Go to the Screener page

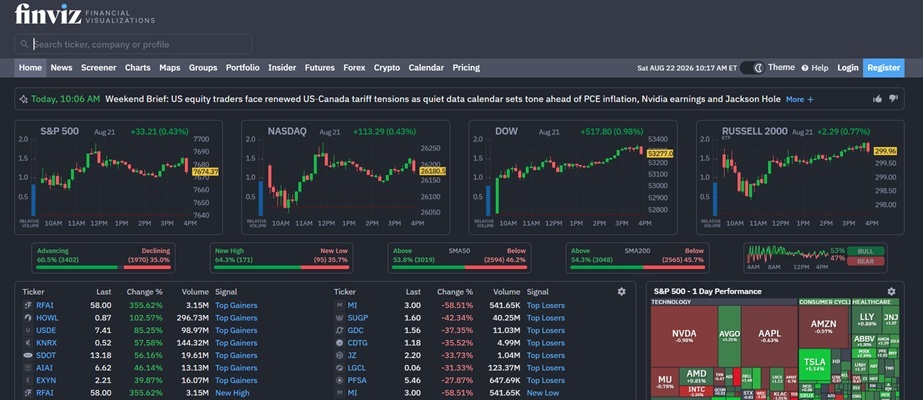click(x=98, y=68)
